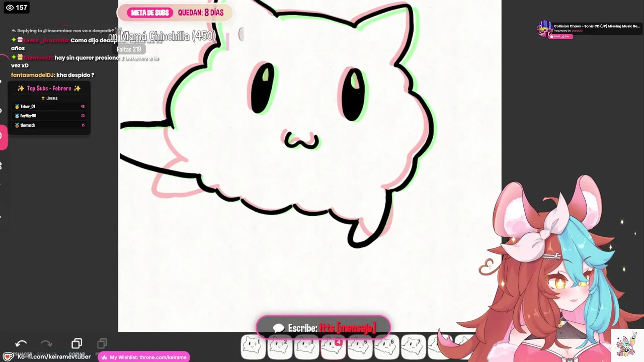
Task: Select animation frame thumbnail 7
Action: click(413, 346)
